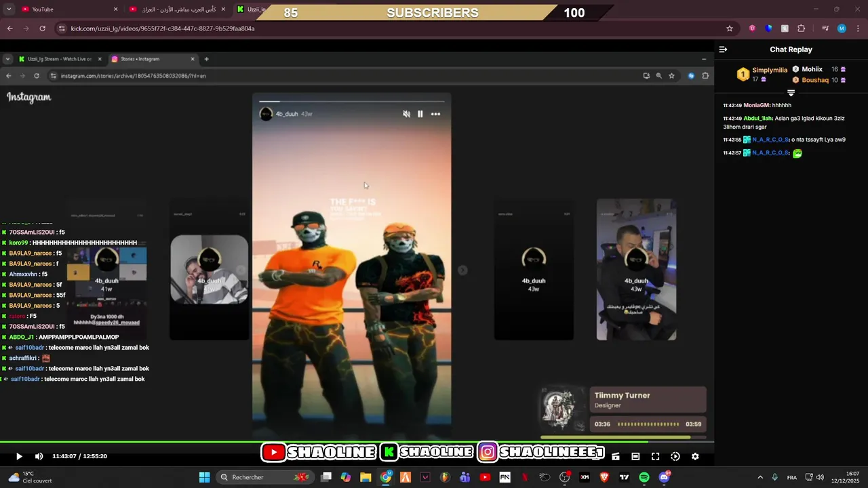Open outer Chrome tab search chevron
The height and width of the screenshot is (488, 868).
point(8,9)
